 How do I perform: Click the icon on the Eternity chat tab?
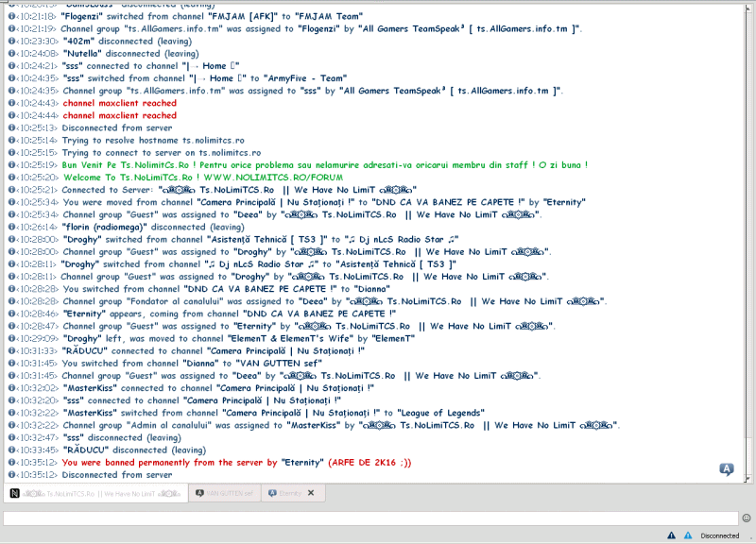pos(272,493)
